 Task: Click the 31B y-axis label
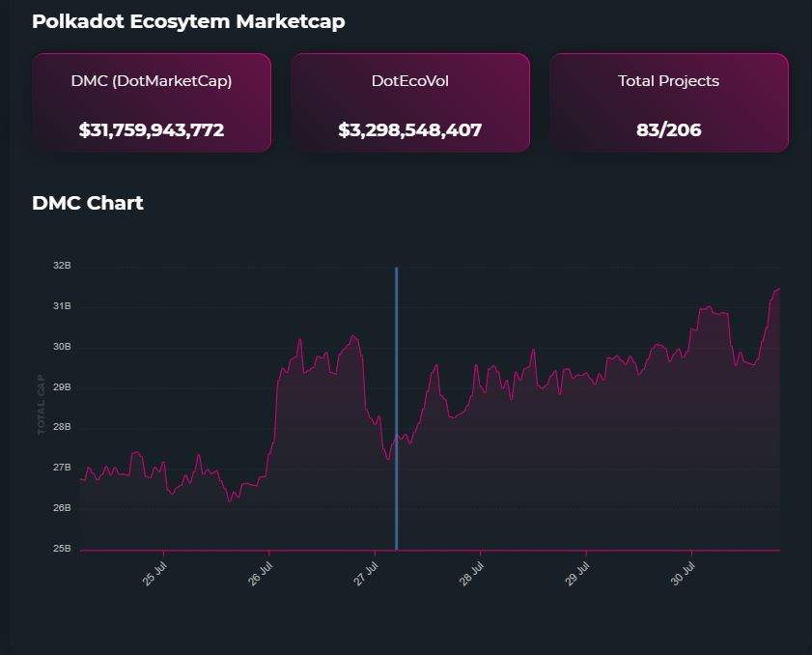pyautogui.click(x=62, y=306)
